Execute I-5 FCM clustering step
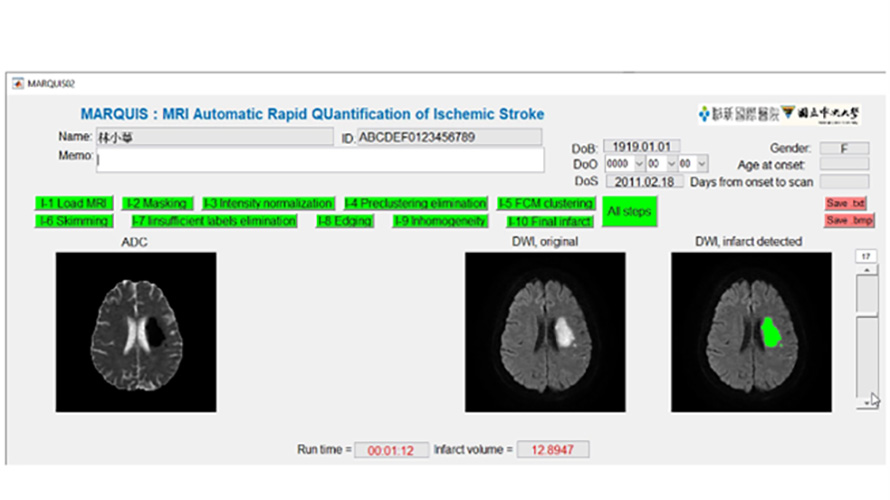The width and height of the screenshot is (890, 500). tap(546, 203)
